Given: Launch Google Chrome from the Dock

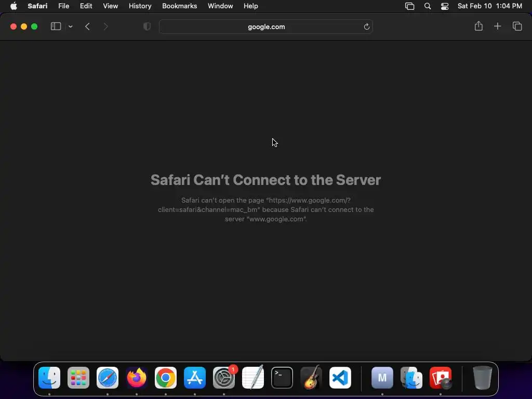Looking at the screenshot, I should [166, 378].
